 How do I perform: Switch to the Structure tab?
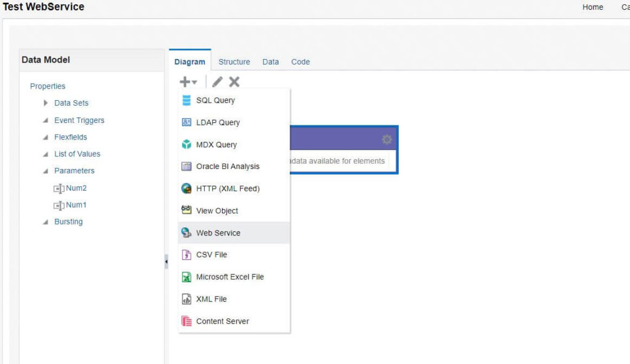(234, 62)
